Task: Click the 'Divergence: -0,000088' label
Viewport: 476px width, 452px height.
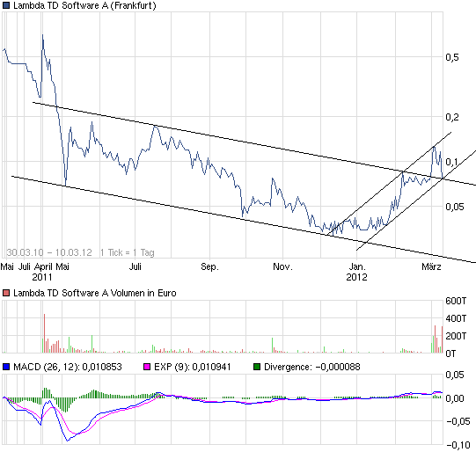Action: click(x=312, y=367)
